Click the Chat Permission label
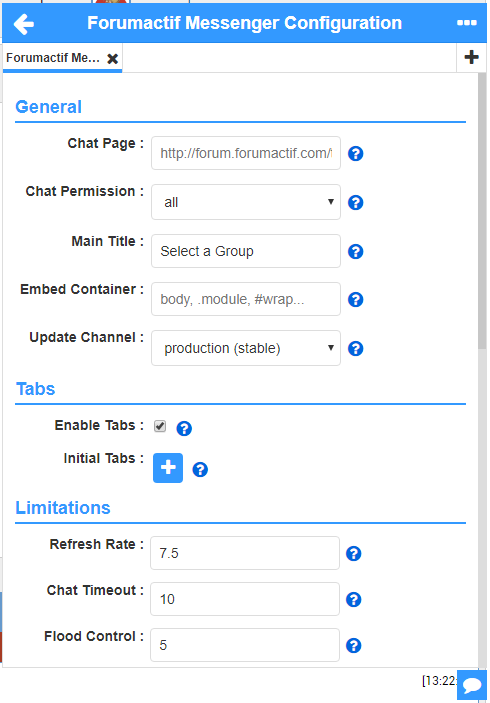 pos(84,191)
